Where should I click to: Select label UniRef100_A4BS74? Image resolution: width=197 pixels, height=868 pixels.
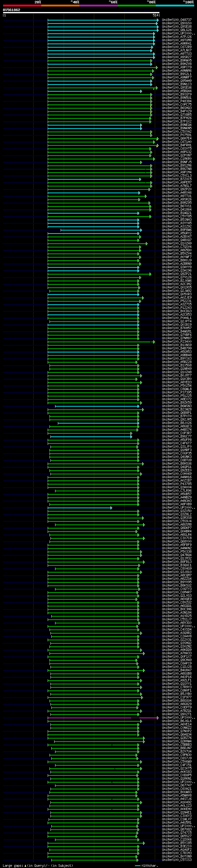pyautogui.click(x=177, y=430)
